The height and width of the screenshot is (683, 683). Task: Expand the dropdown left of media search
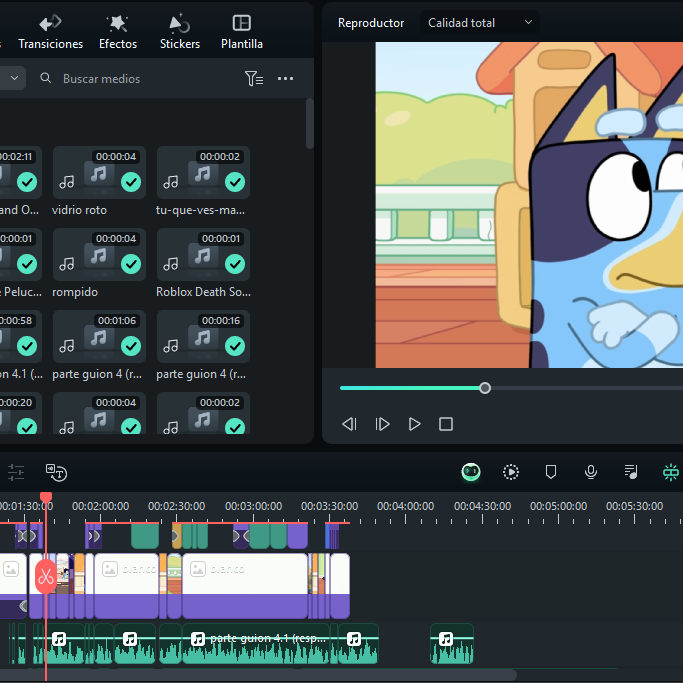[x=13, y=78]
